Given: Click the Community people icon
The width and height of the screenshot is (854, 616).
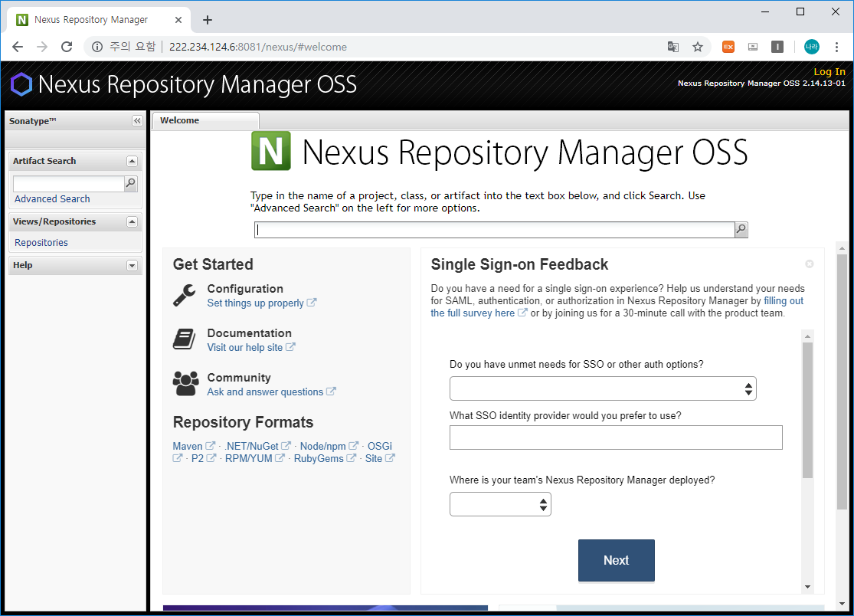Looking at the screenshot, I should coord(185,383).
